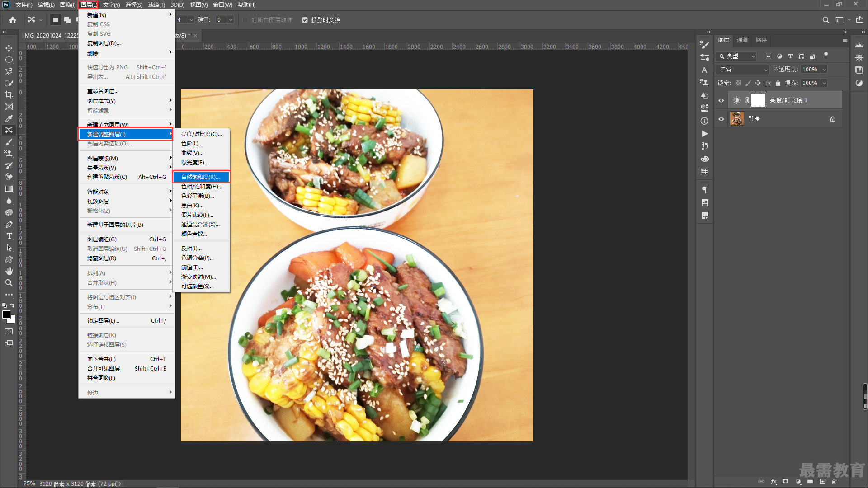Click the create new layer icon

822,482
